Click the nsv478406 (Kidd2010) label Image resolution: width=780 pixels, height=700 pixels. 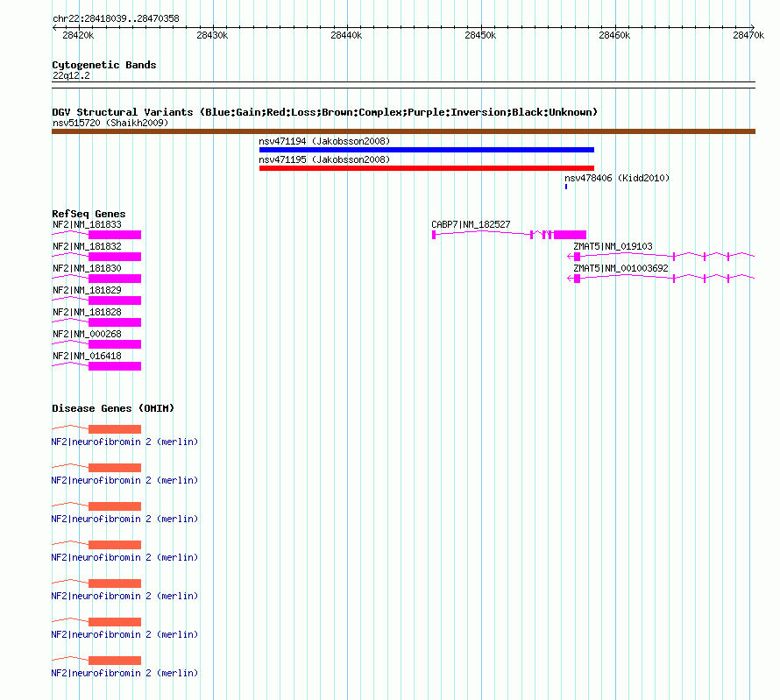point(617,178)
